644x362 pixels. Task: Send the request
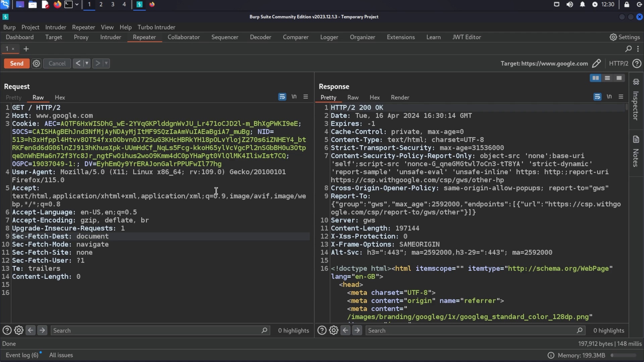pyautogui.click(x=17, y=63)
